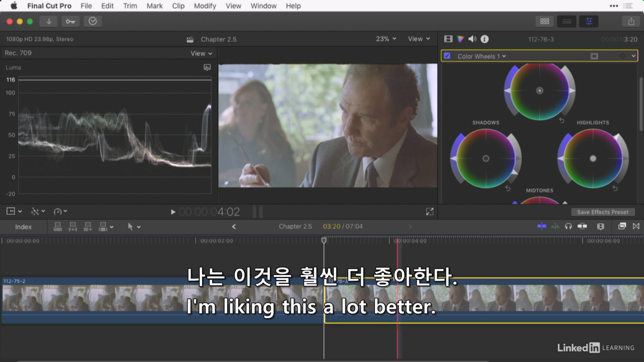Open the edit options dropdown arrow
The width and height of the screenshot is (644, 362).
click(x=111, y=227)
